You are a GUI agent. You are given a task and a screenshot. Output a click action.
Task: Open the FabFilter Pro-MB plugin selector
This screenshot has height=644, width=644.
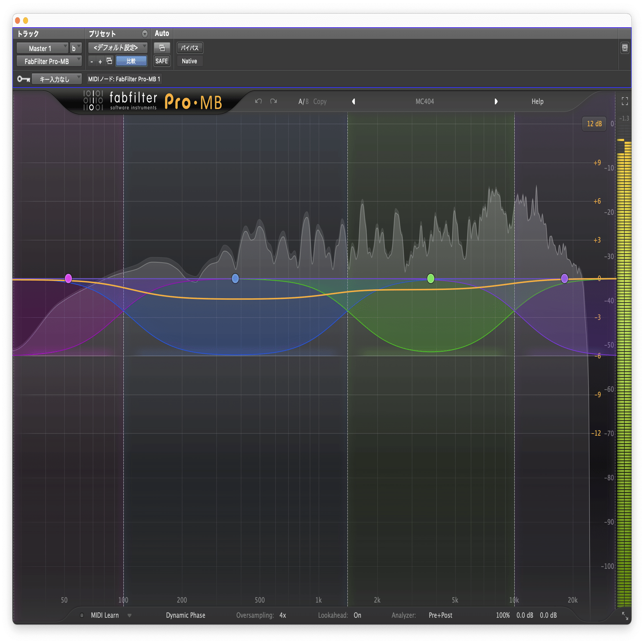click(49, 62)
